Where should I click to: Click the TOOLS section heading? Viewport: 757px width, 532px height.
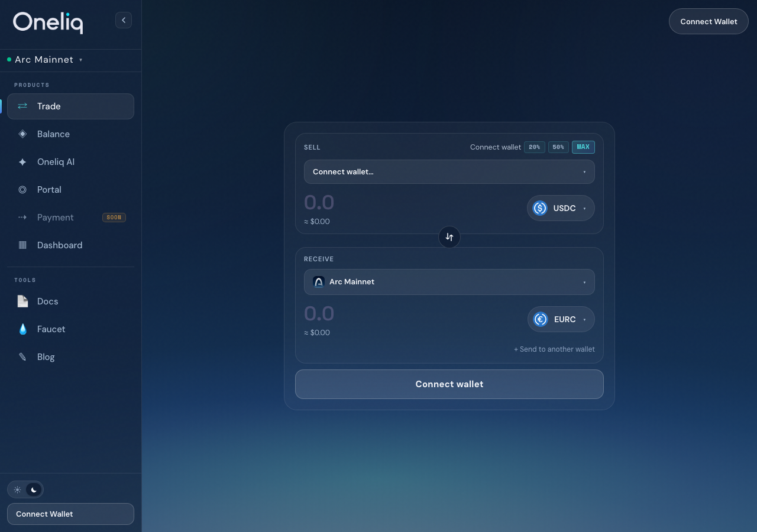click(x=25, y=280)
